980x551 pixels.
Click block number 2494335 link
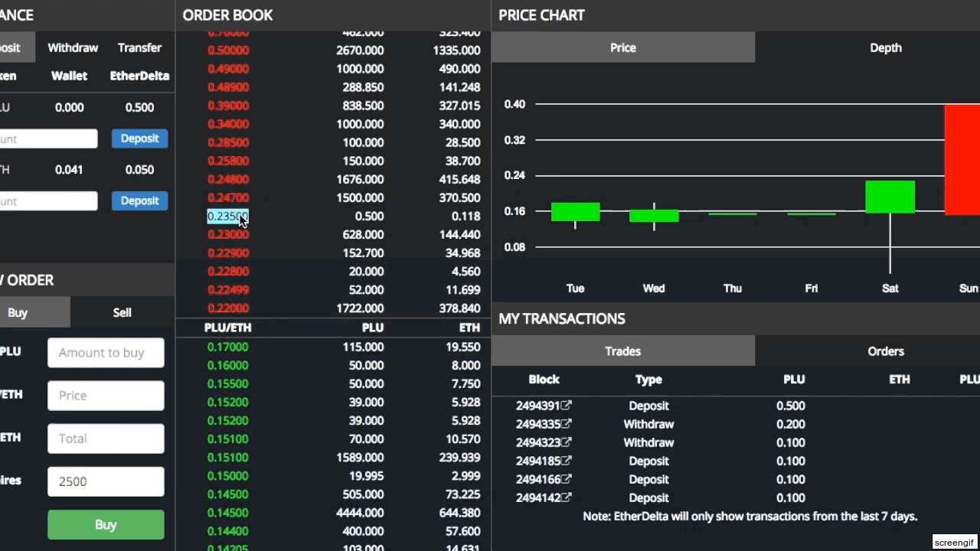(539, 424)
